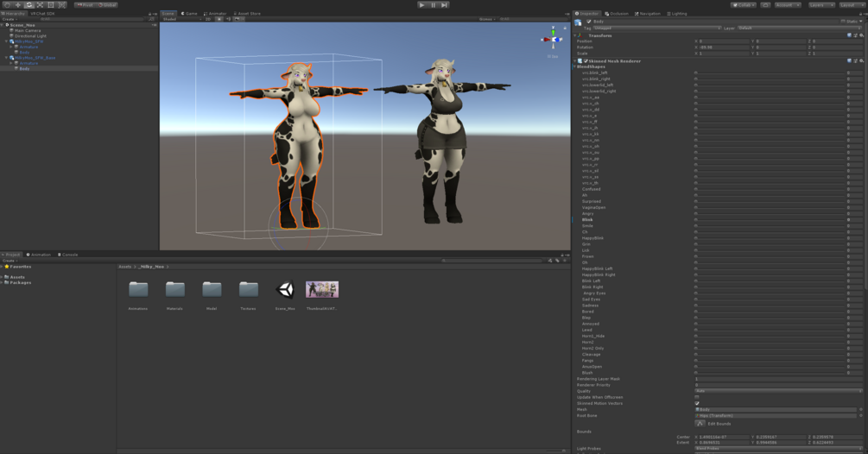Select the Scale tool in top toolbar

40,5
